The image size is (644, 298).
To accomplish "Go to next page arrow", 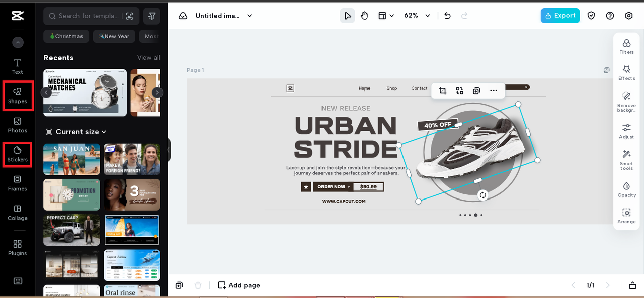I will click(x=608, y=285).
